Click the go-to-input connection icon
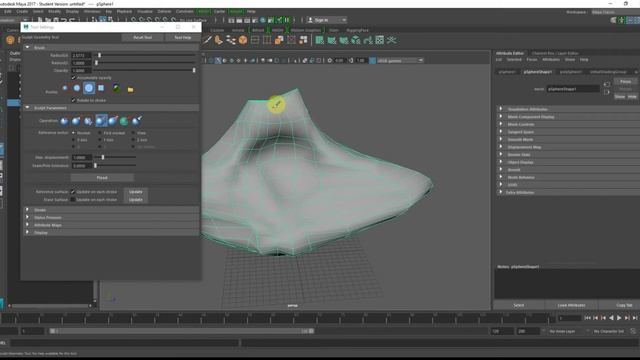 click(607, 84)
